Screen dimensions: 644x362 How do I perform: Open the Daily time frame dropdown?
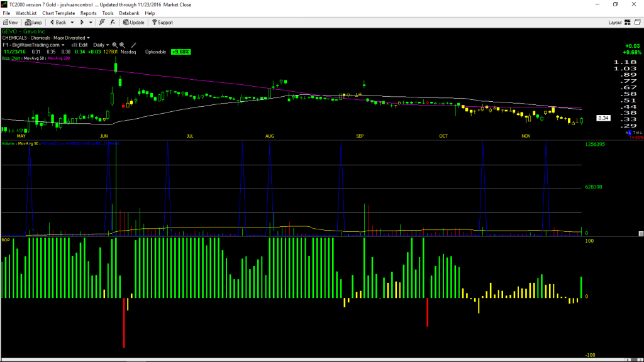coord(101,45)
